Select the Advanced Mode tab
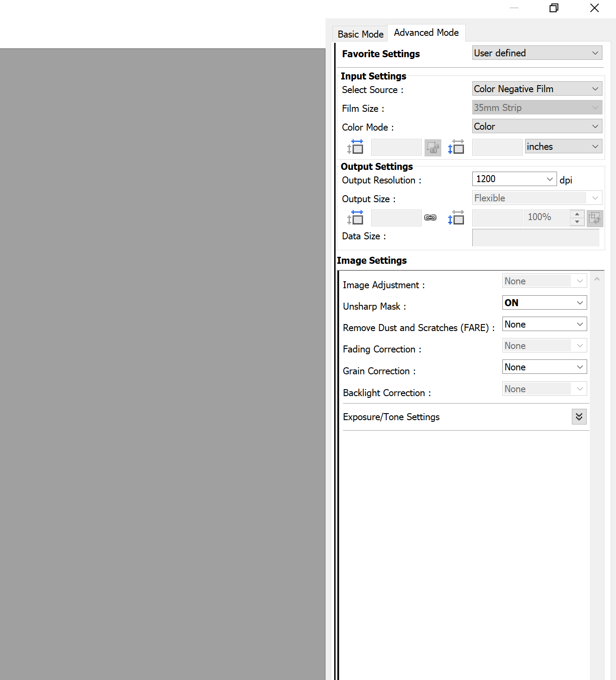616x680 pixels. [x=426, y=33]
